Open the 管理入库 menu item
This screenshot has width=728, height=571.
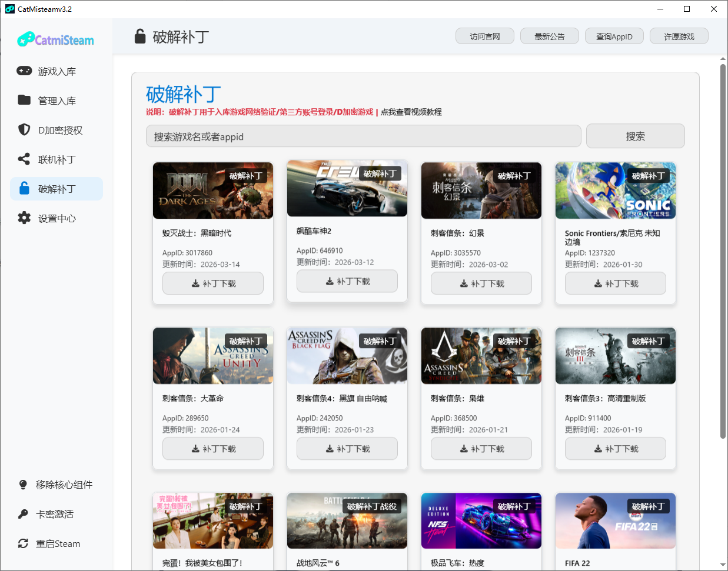56,101
